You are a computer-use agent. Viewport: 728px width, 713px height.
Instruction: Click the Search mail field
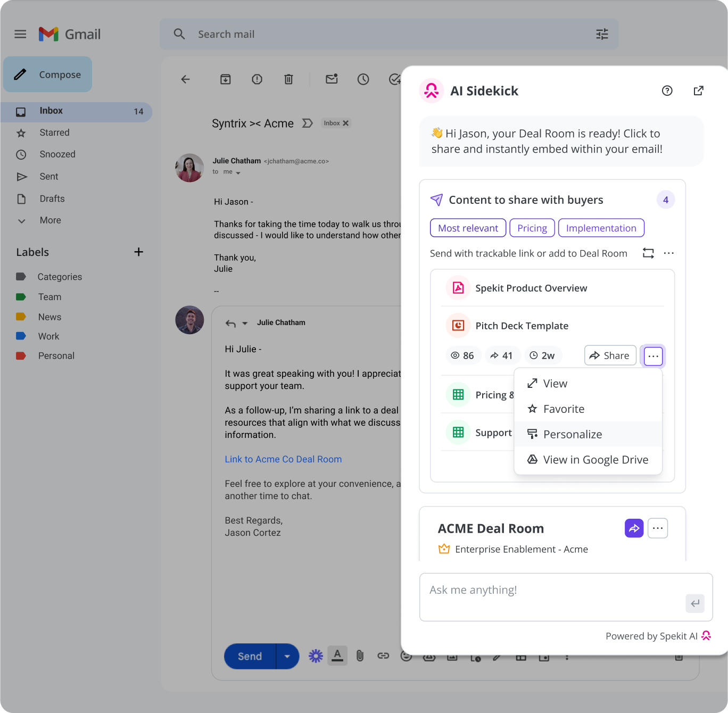(x=389, y=34)
